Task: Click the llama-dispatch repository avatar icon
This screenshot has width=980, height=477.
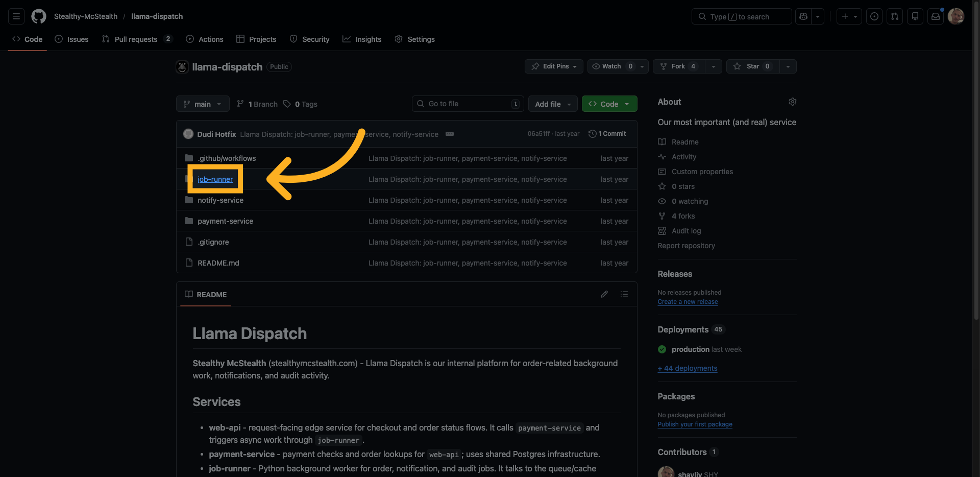Action: tap(182, 67)
